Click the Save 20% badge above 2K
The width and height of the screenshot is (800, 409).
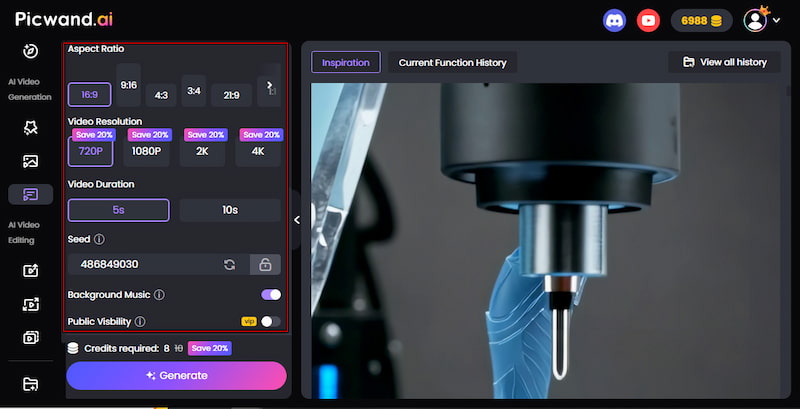click(206, 135)
